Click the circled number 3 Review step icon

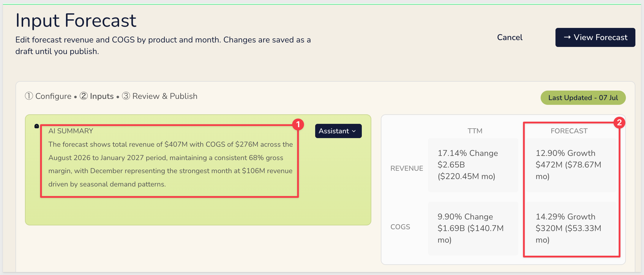click(x=126, y=96)
